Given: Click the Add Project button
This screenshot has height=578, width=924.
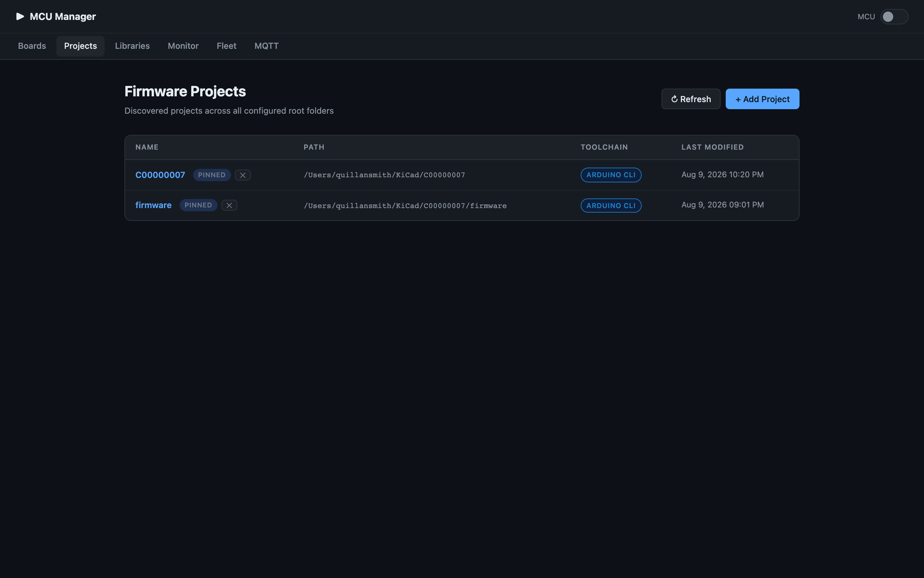Looking at the screenshot, I should pos(762,99).
